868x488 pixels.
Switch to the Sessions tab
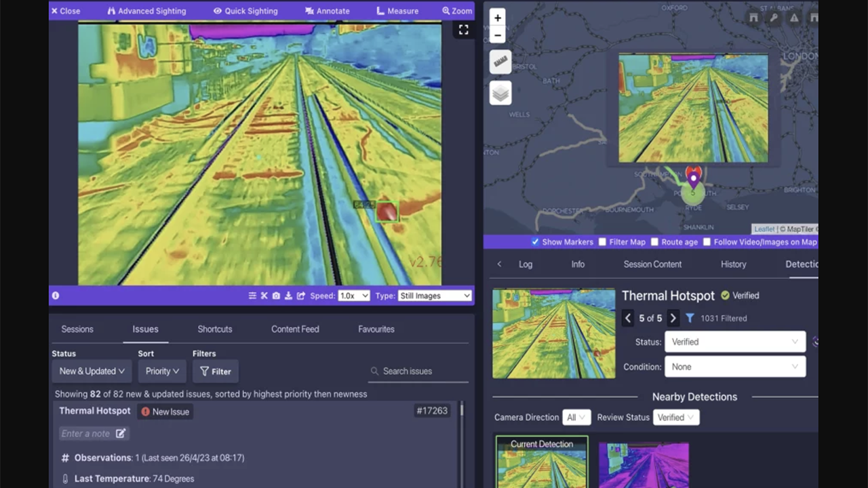(x=77, y=329)
